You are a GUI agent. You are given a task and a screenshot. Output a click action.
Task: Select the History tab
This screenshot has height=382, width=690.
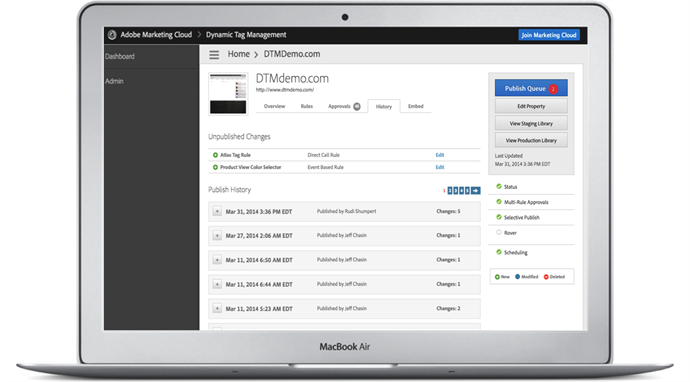pyautogui.click(x=384, y=107)
